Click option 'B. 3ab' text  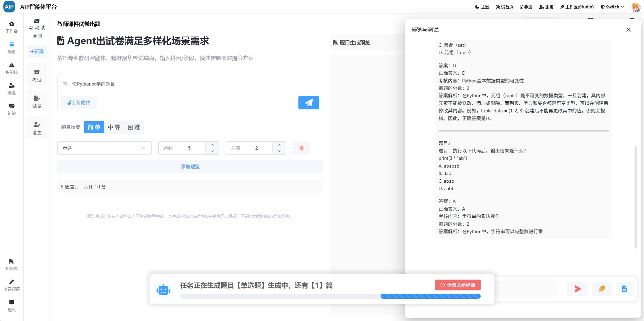tap(445, 173)
